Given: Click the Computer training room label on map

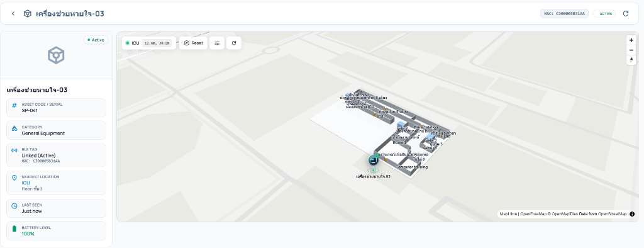Looking at the screenshot, I should [x=411, y=167].
